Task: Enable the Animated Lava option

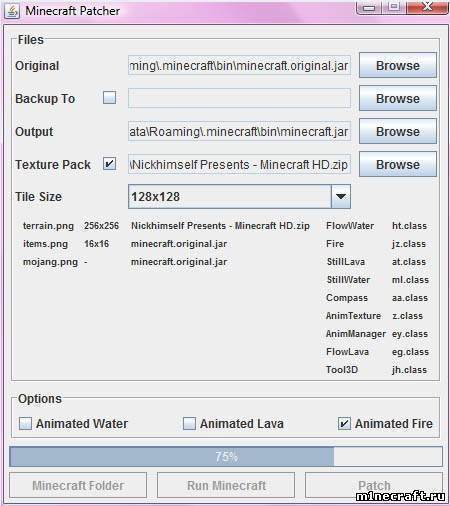Action: click(189, 423)
